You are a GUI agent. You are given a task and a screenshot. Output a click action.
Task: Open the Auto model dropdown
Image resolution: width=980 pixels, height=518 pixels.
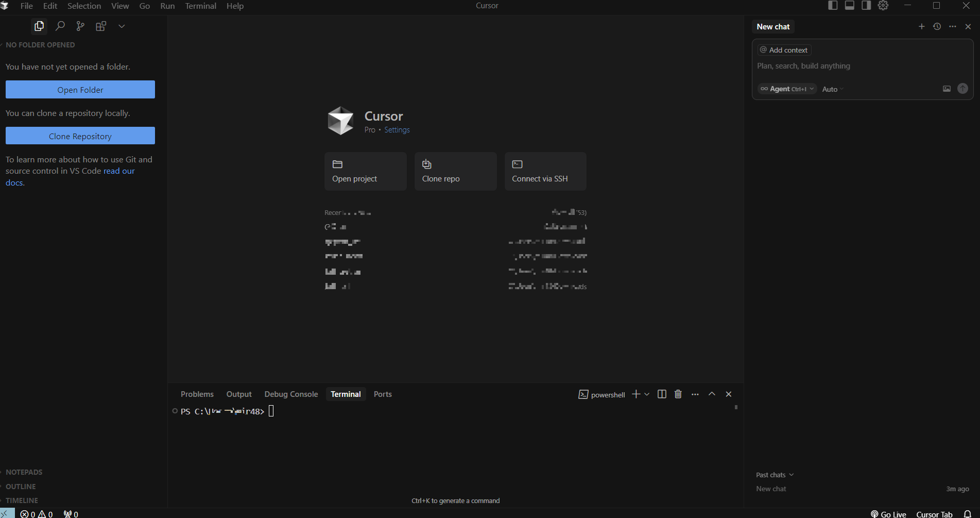coord(833,89)
